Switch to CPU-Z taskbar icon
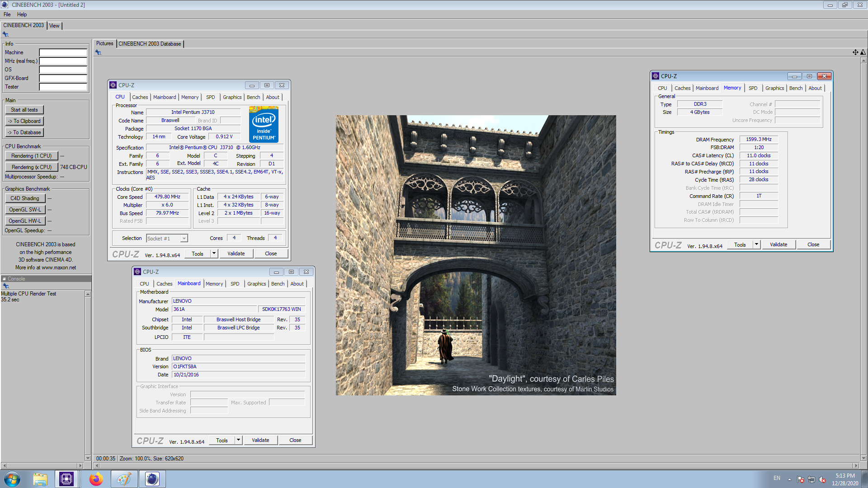868x488 pixels. click(66, 479)
